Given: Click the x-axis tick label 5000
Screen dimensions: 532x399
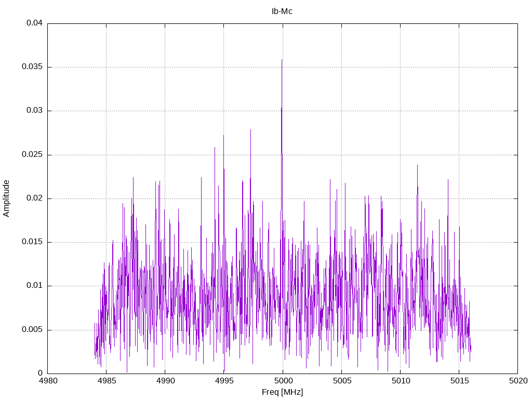Looking at the screenshot, I should pyautogui.click(x=283, y=381).
